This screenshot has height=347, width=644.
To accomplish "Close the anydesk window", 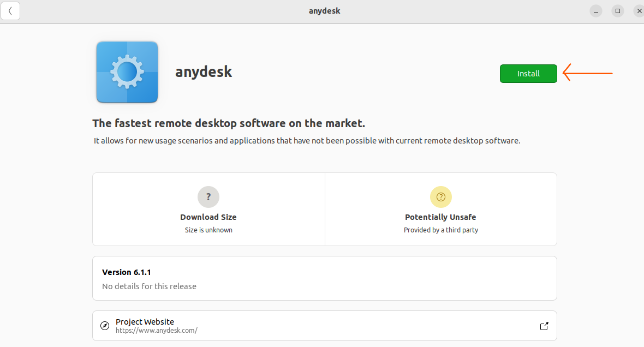I will (x=639, y=11).
